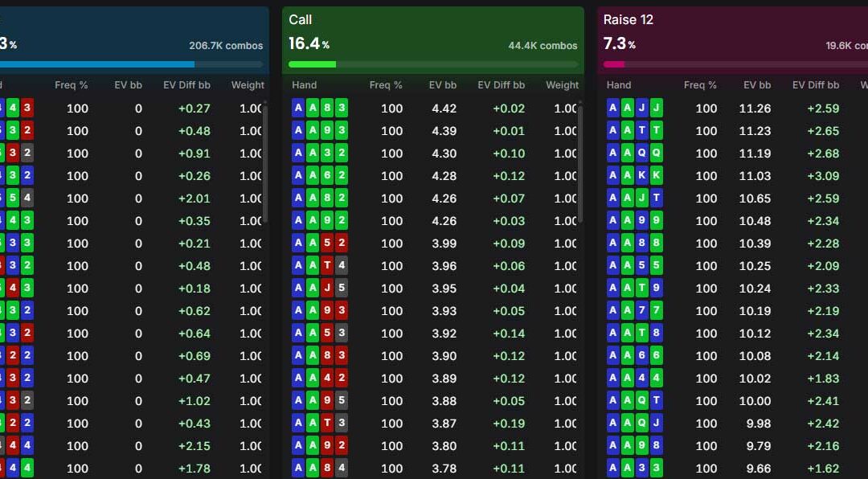Click the Call panel vertical scrollbar
Viewport: 868px width, 479px height.
point(580,163)
